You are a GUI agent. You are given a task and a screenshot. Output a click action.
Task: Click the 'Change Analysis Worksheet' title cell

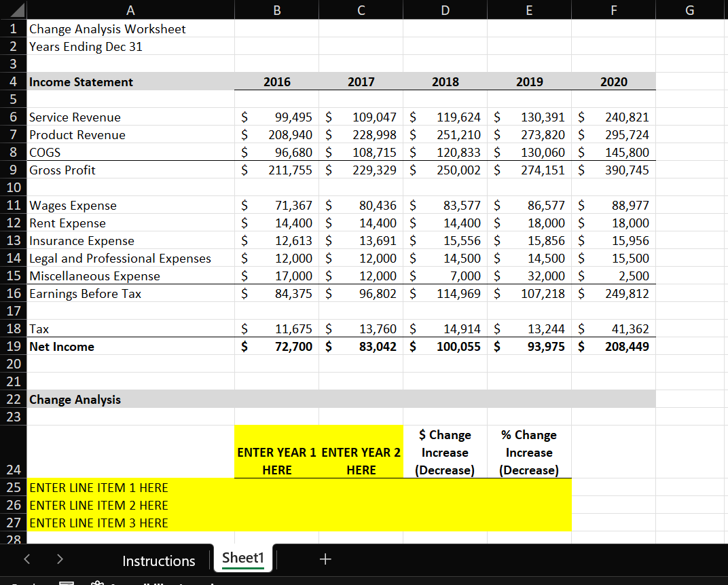tap(130, 29)
